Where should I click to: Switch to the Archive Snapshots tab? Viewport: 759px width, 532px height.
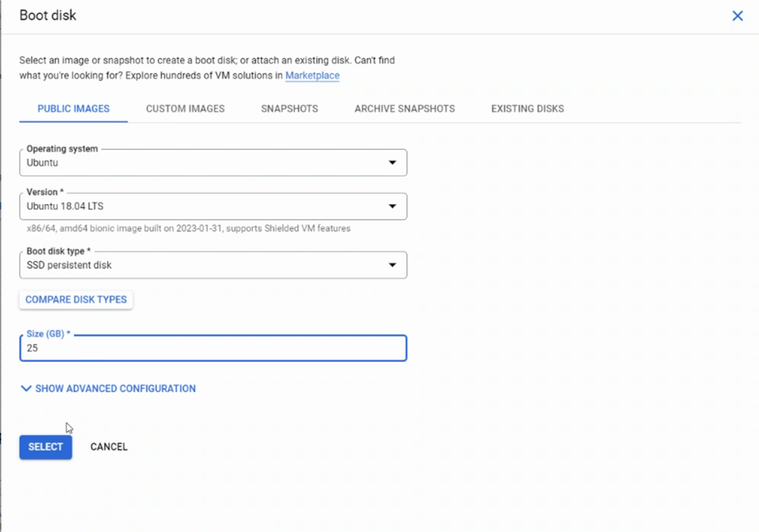click(x=404, y=109)
